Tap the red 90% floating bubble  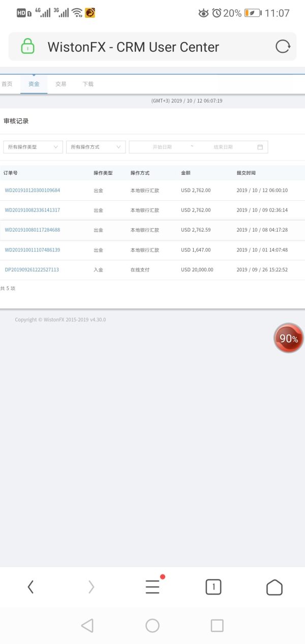pyautogui.click(x=288, y=338)
